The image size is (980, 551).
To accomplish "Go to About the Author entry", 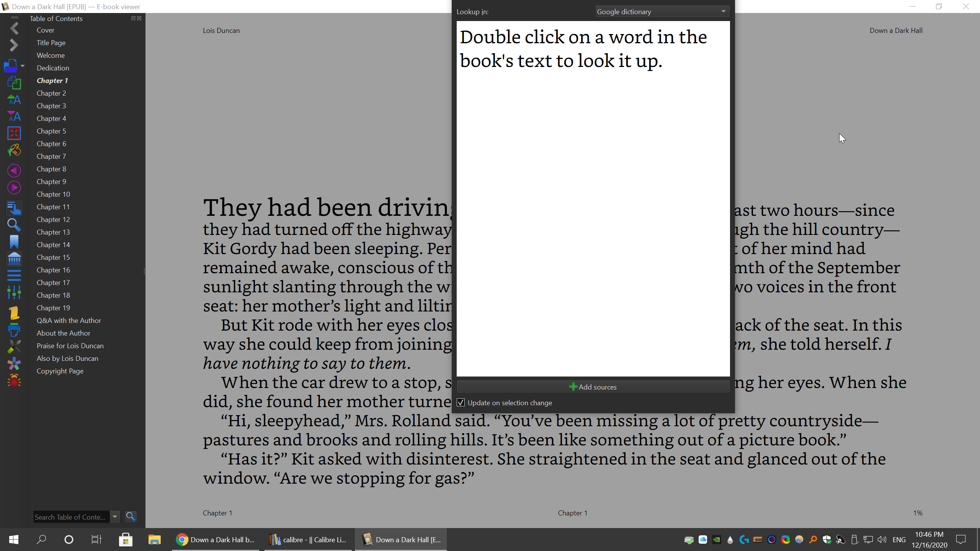I will pos(64,333).
